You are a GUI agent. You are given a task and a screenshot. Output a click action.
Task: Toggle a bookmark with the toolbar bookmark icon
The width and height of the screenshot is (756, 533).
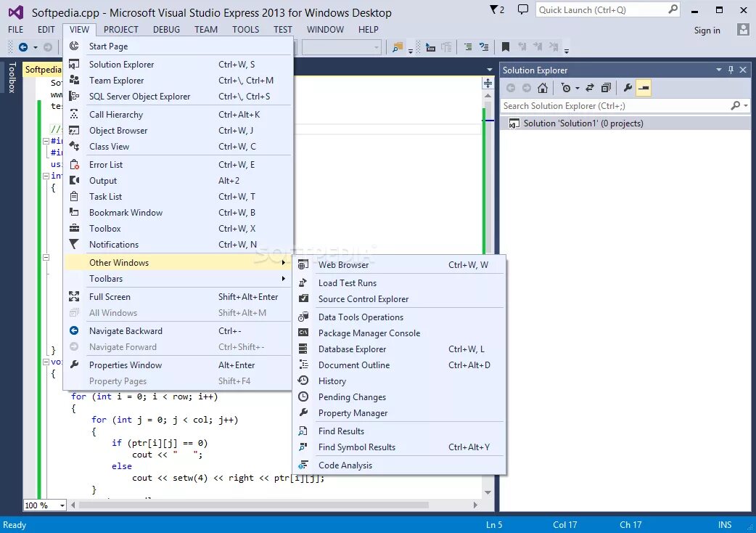[x=505, y=46]
